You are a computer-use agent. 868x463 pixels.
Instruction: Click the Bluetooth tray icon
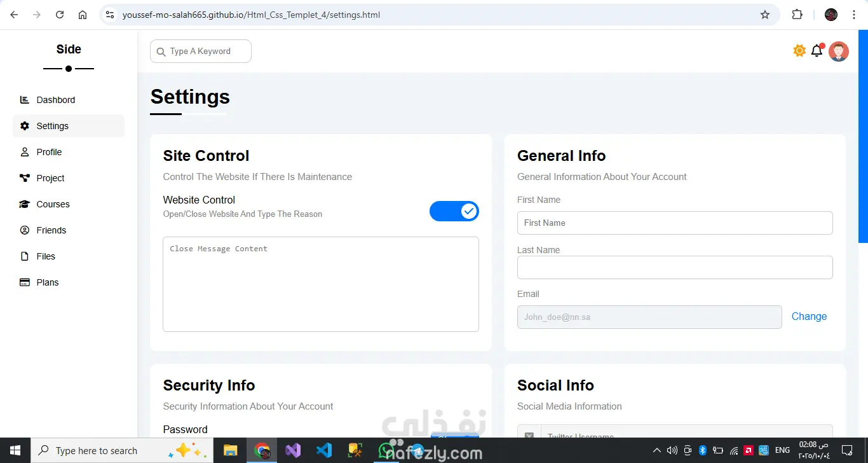pyautogui.click(x=703, y=450)
